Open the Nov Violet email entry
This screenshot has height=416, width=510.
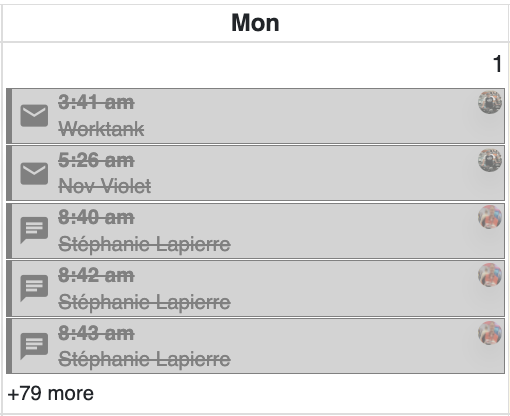pos(255,173)
